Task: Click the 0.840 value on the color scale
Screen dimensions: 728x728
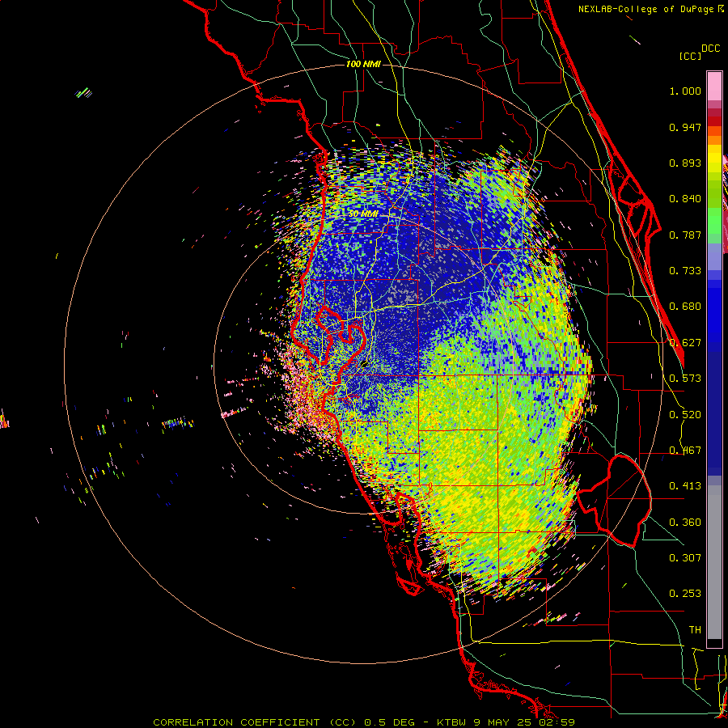Action: 685,199
